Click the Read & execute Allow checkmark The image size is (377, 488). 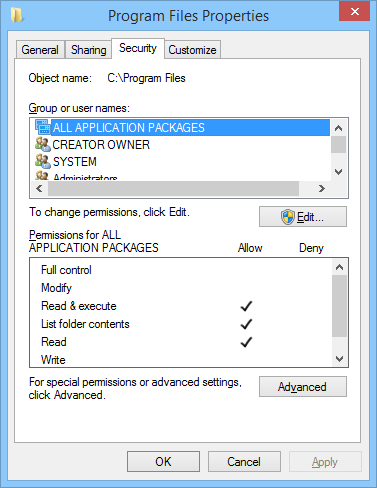point(246,306)
